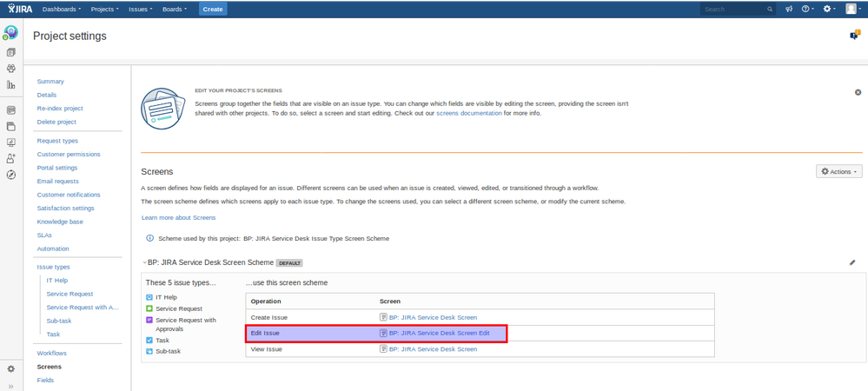The height and width of the screenshot is (391, 868).
Task: Open the user profile avatar menu
Action: coord(851,9)
